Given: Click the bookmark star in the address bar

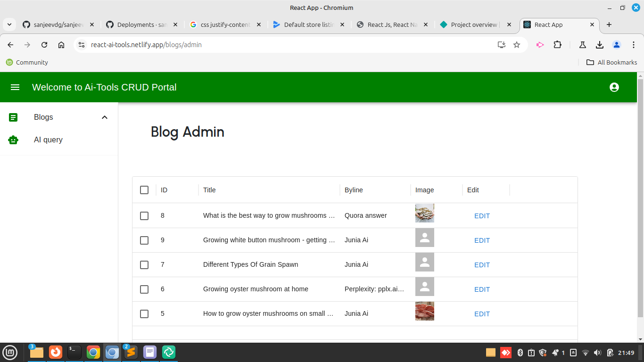Looking at the screenshot, I should click(x=517, y=44).
